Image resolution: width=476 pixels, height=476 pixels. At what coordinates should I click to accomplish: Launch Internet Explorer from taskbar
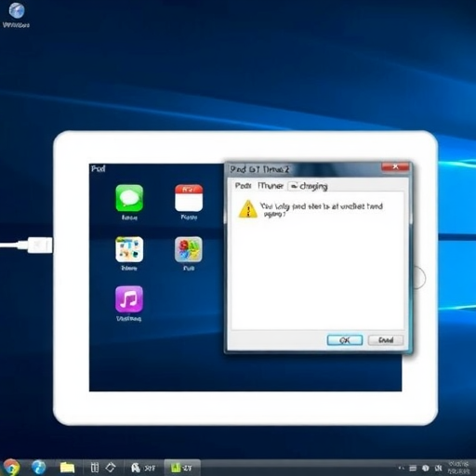tap(39, 468)
